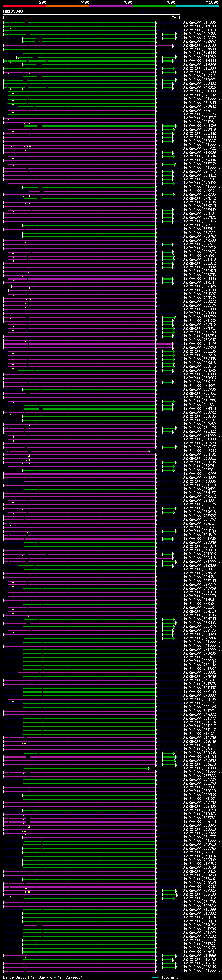
Task: Click the UniRef100_A9EDI4 label
Action: point(199,470)
